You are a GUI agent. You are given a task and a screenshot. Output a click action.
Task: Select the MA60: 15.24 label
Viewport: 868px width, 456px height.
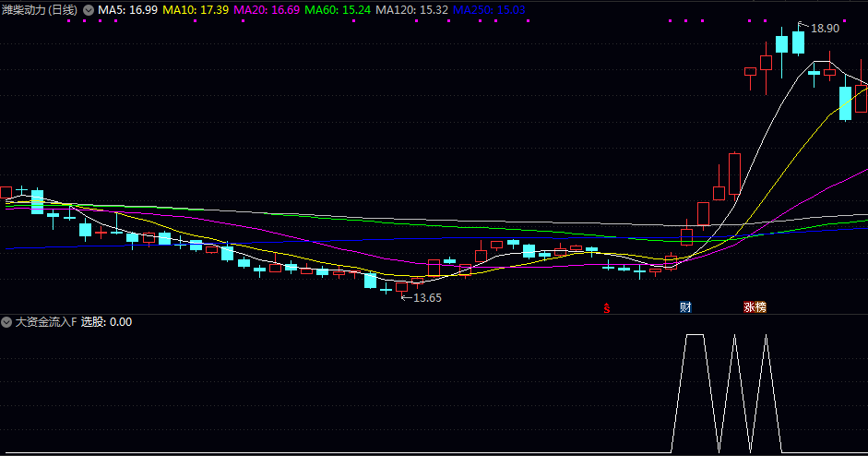pyautogui.click(x=338, y=10)
